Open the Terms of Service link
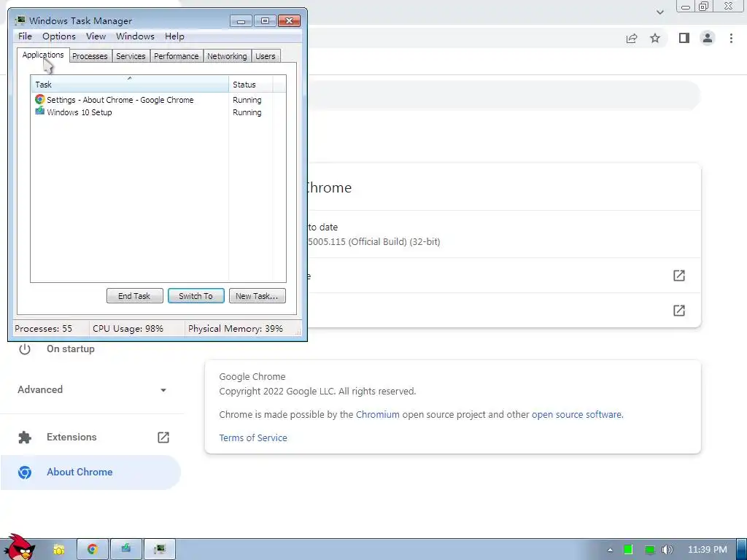Image resolution: width=747 pixels, height=560 pixels. point(253,438)
